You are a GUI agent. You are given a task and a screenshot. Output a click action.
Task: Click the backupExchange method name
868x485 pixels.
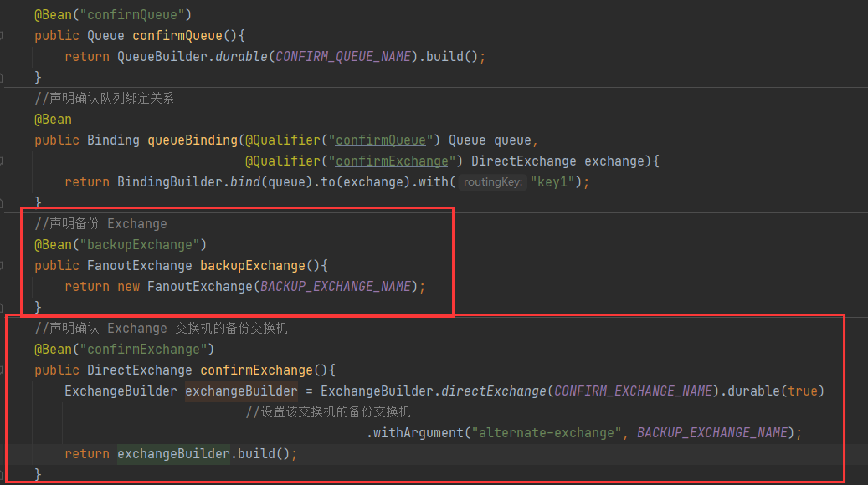253,266
